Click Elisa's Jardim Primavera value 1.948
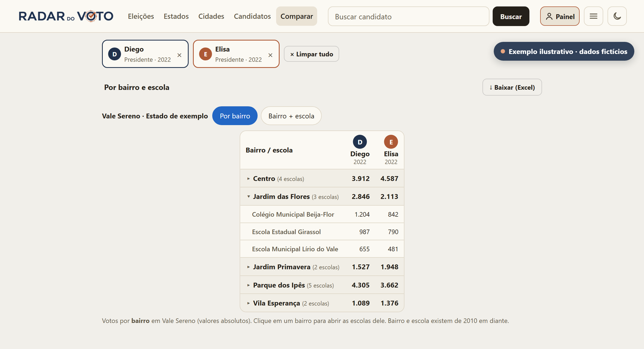This screenshot has height=349, width=644. (389, 267)
